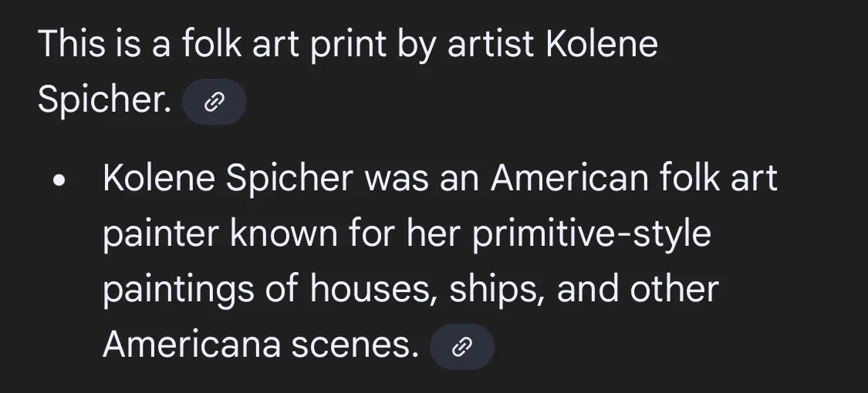868x393 pixels.
Task: Open source link chip after "Spicher."
Action: [x=214, y=102]
